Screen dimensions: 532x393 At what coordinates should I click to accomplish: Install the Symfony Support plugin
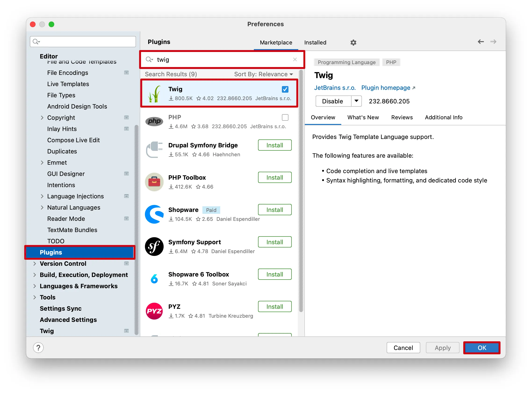275,242
